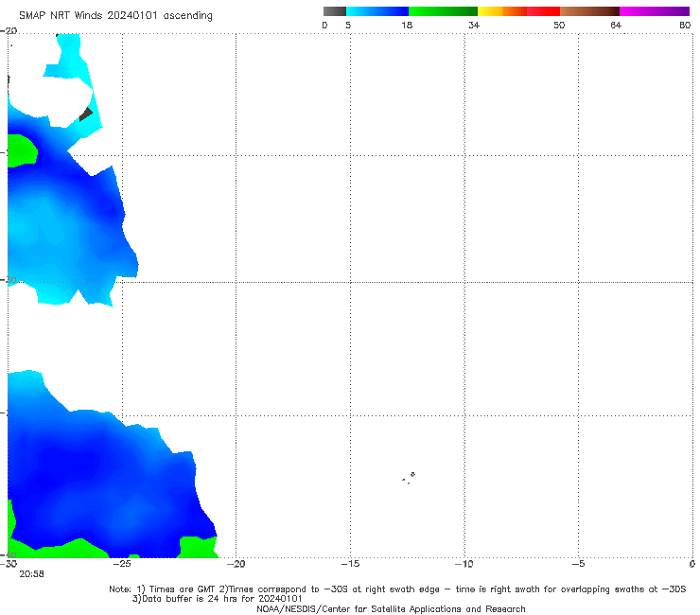Click the green wind patch in the upper-left swath

[x=22, y=150]
